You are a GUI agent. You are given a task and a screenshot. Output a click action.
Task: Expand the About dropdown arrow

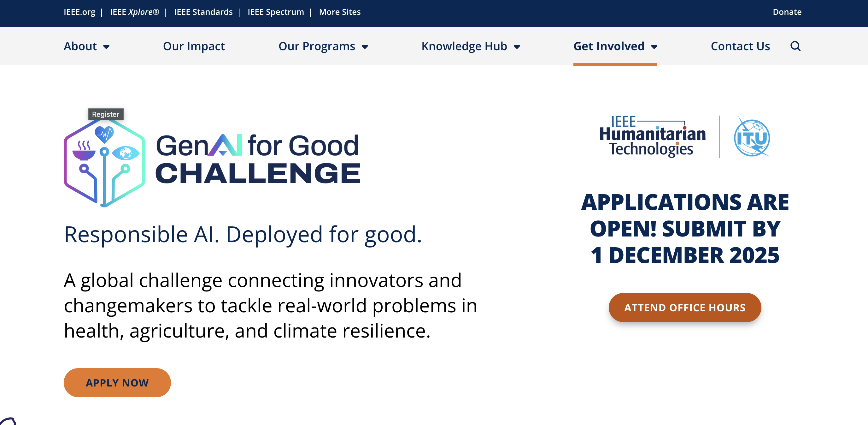click(x=107, y=47)
